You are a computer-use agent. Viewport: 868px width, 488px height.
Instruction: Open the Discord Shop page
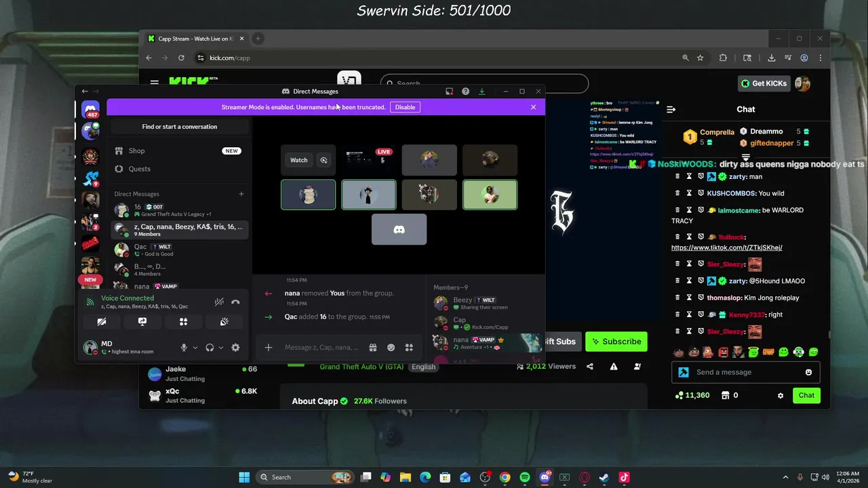pos(179,150)
